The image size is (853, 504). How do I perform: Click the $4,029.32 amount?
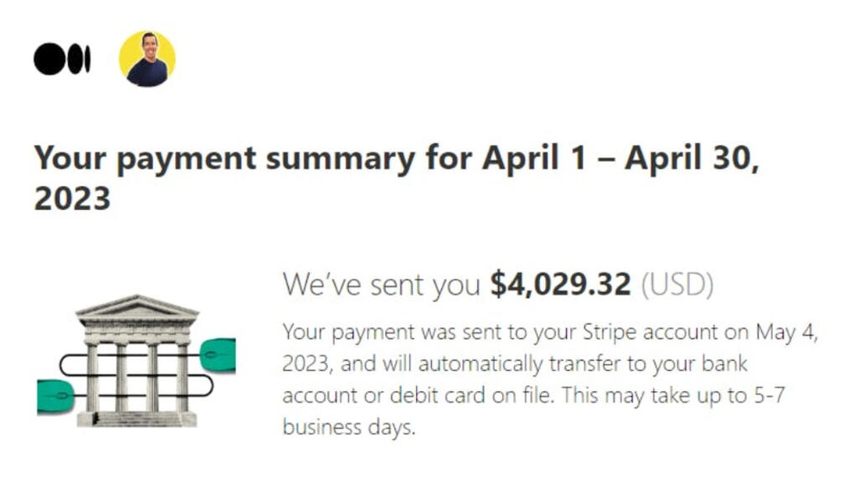(x=559, y=285)
